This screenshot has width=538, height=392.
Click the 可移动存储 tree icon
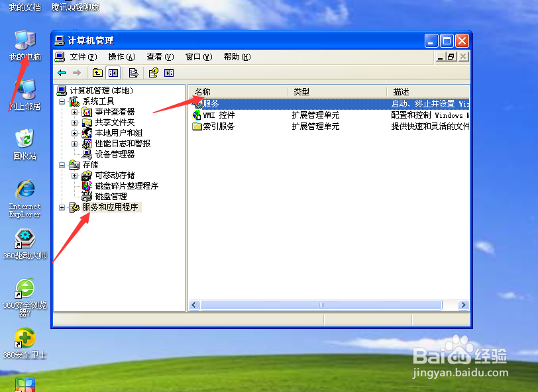(x=87, y=175)
